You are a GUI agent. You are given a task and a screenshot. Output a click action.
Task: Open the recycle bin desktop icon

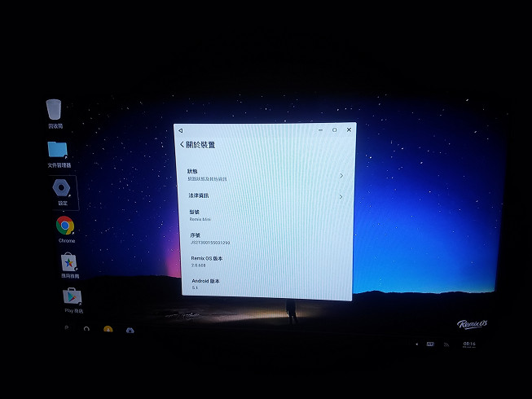click(x=54, y=114)
